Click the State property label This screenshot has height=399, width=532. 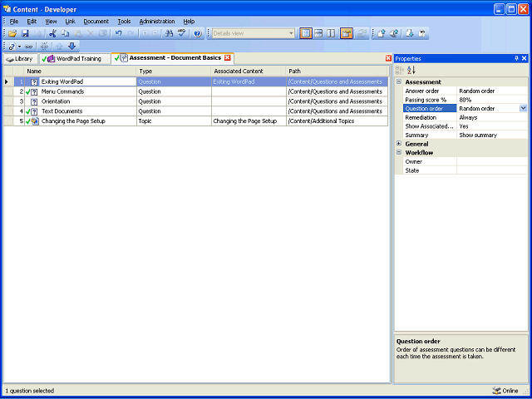pos(412,170)
